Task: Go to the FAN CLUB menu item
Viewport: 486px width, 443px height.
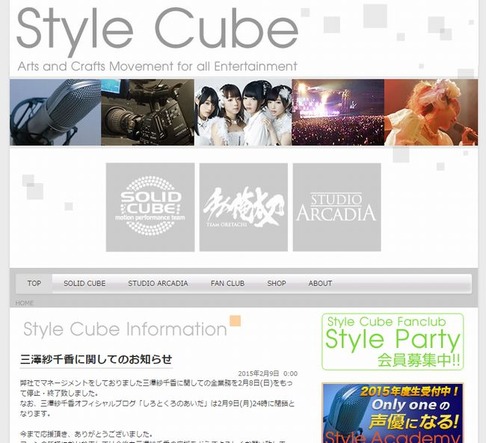Action: point(228,283)
